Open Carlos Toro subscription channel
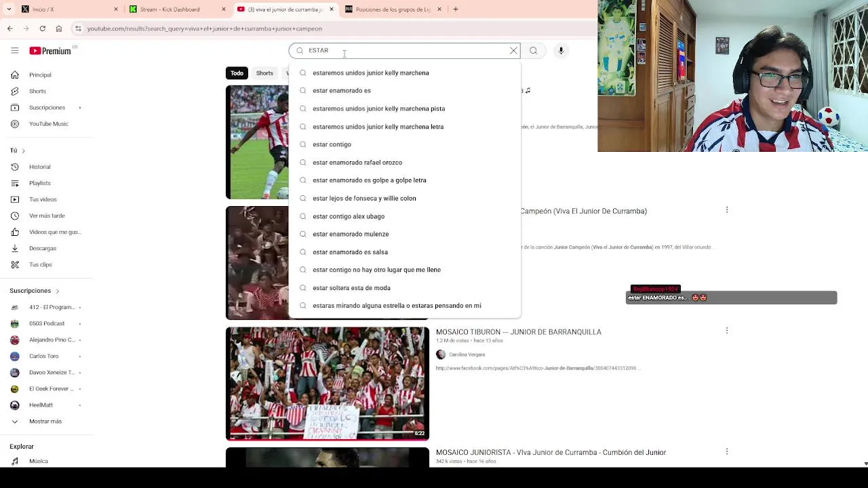This screenshot has height=488, width=868. point(46,356)
